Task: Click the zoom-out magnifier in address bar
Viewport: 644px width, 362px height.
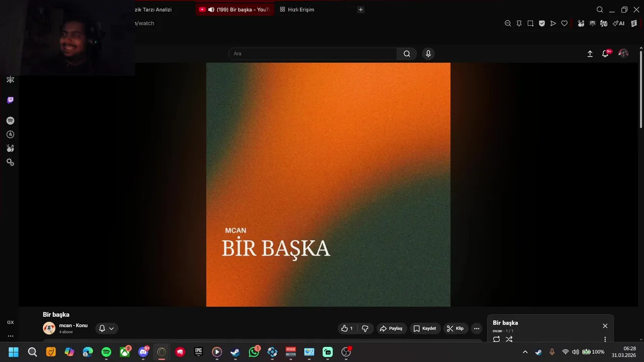Action: [508, 24]
